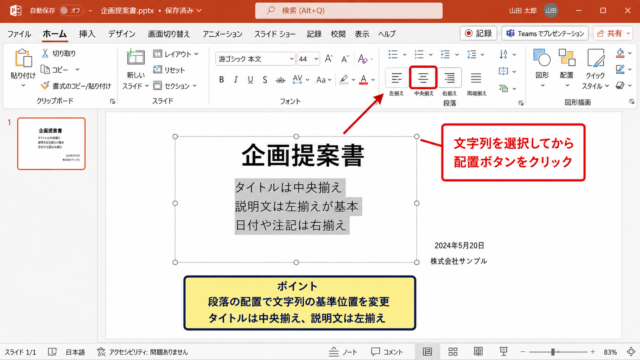Viewport: 640px width, 360px height.
Task: Decrease font size
Action: (345, 59)
